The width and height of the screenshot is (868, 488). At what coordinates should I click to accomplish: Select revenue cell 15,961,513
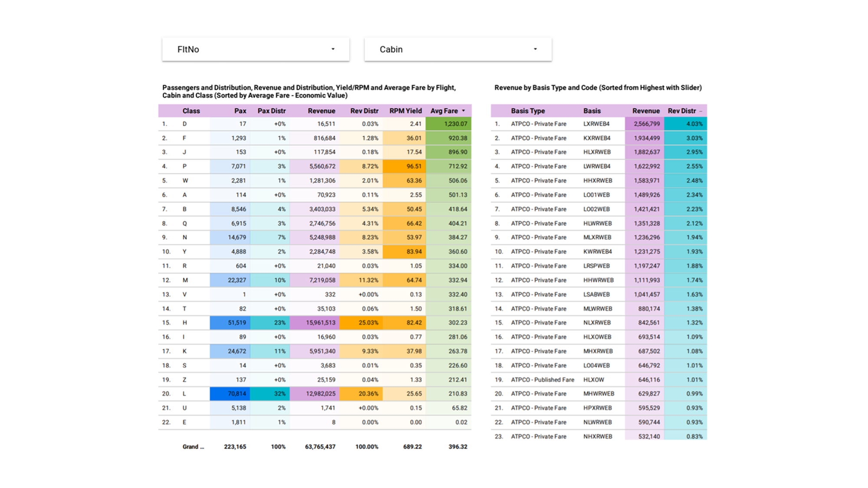(320, 323)
